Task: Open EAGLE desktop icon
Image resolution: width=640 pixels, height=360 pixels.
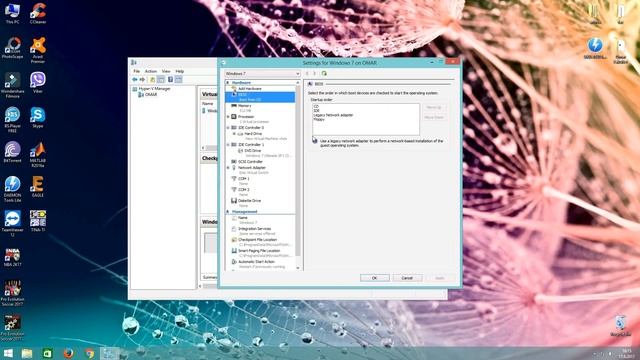Action: point(38,187)
